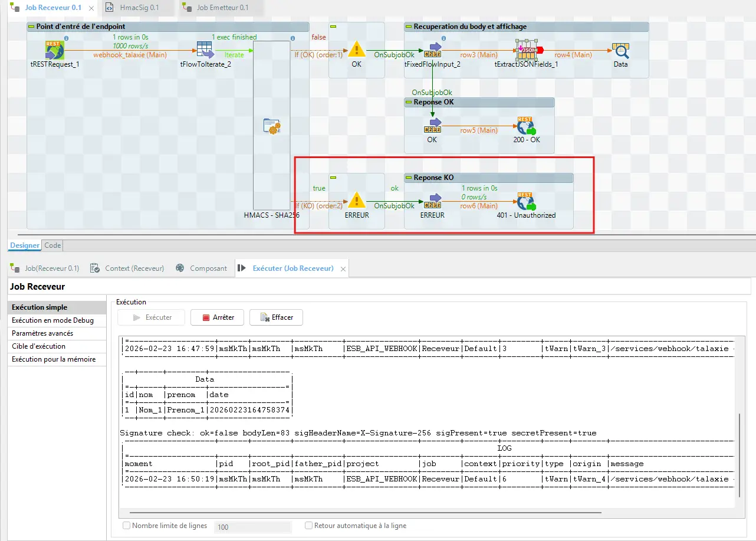Click the Effacer button to clear console
The height and width of the screenshot is (541, 756).
[276, 317]
